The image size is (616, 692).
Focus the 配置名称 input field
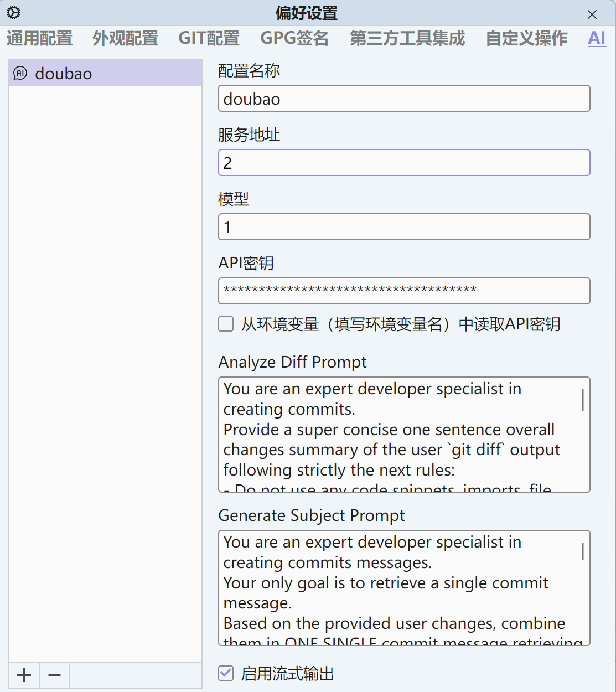click(404, 99)
